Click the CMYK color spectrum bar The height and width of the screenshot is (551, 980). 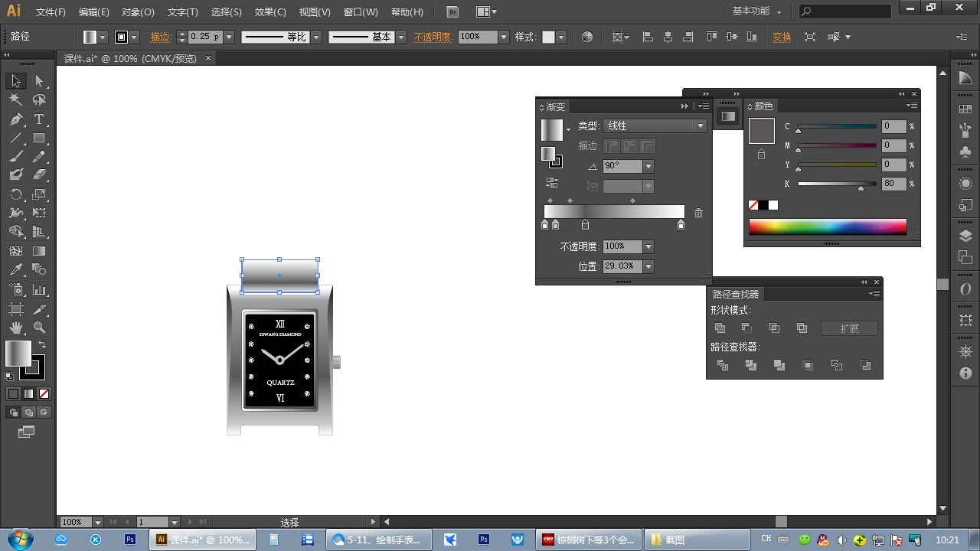(827, 227)
